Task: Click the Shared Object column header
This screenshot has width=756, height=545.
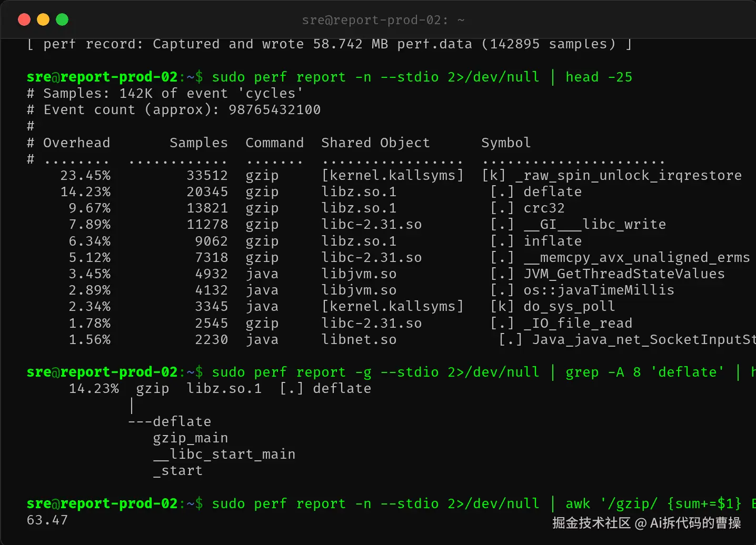Action: click(x=375, y=143)
